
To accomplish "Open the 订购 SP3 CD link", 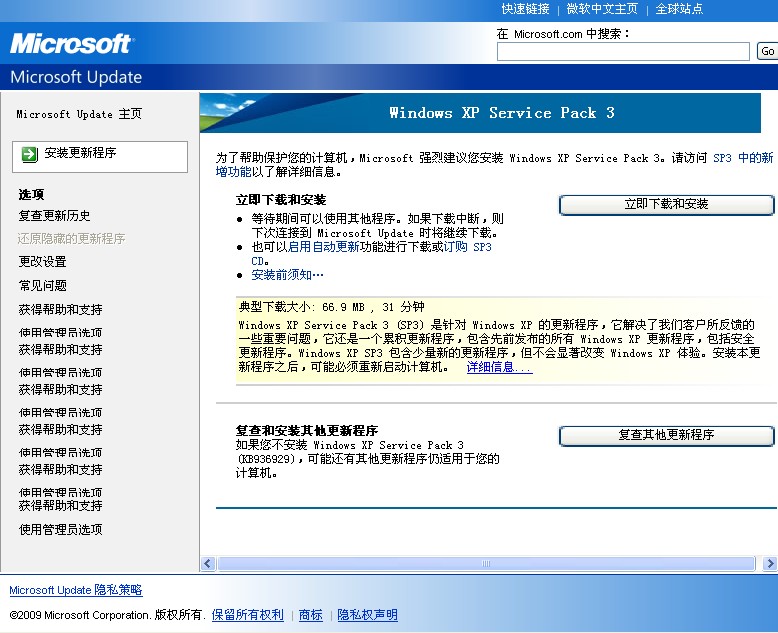I will [x=467, y=247].
